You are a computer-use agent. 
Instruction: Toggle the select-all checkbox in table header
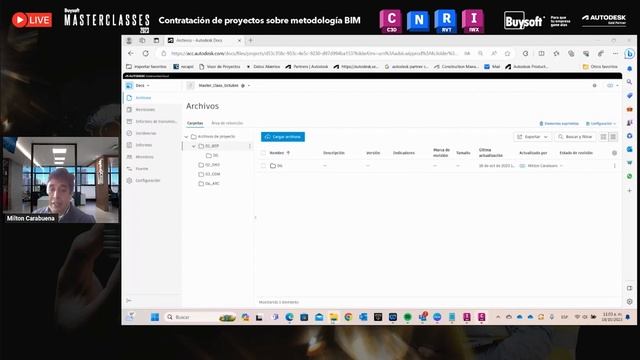pyautogui.click(x=263, y=153)
